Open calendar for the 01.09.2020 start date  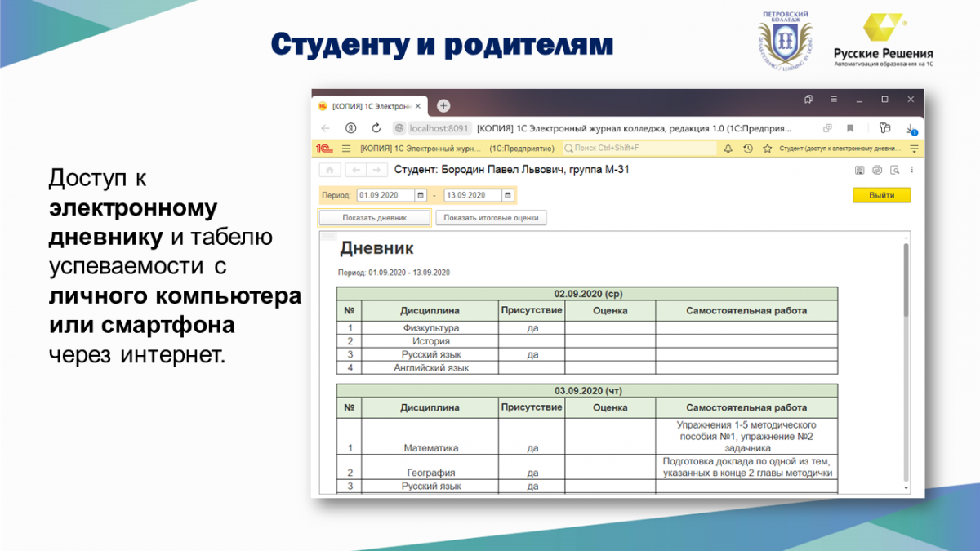point(421,195)
